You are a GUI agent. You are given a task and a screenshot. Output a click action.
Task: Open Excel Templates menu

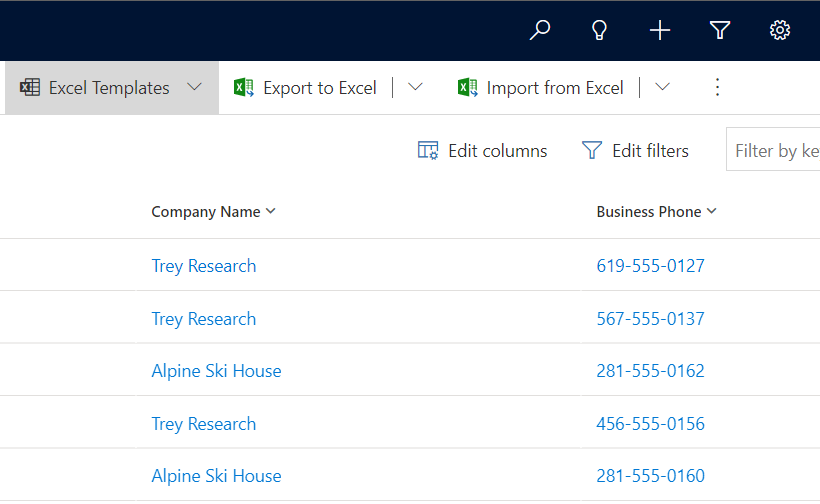pyautogui.click(x=111, y=88)
